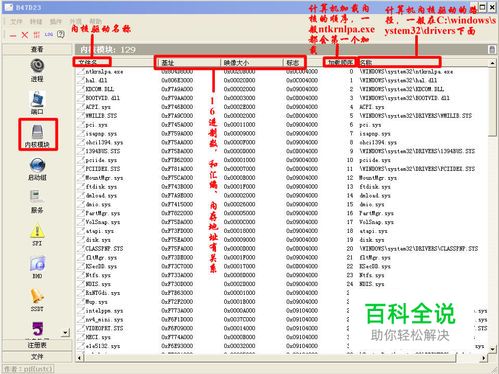Open the 插件 menu
The width and height of the screenshot is (499, 374).
(x=56, y=22)
